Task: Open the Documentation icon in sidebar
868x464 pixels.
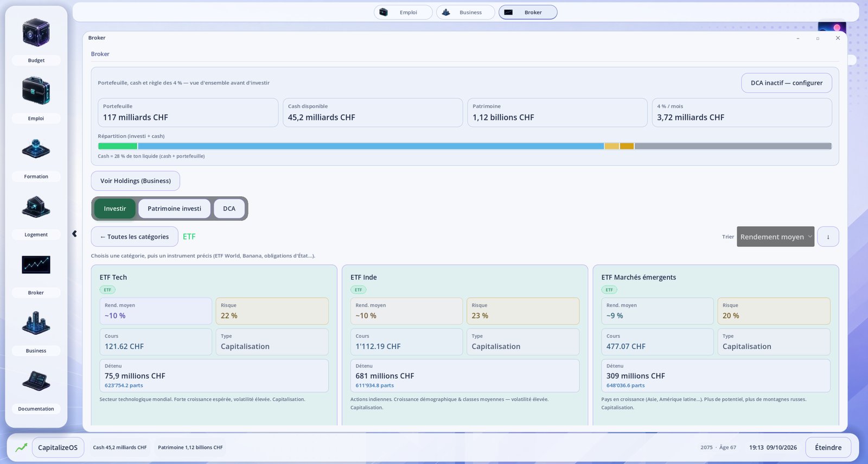Action: 36,381
